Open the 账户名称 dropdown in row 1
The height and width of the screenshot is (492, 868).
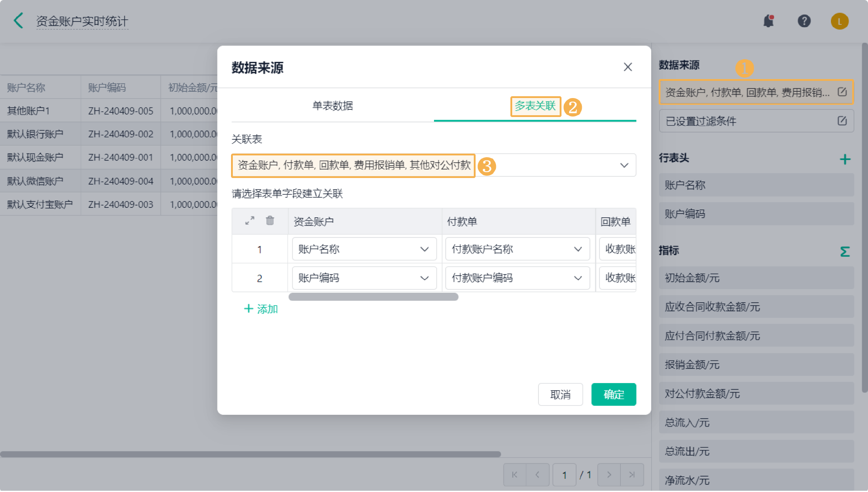pos(364,249)
